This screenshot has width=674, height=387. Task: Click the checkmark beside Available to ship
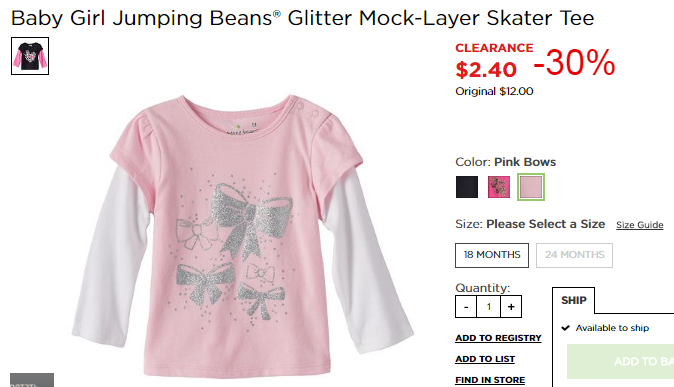pos(565,328)
